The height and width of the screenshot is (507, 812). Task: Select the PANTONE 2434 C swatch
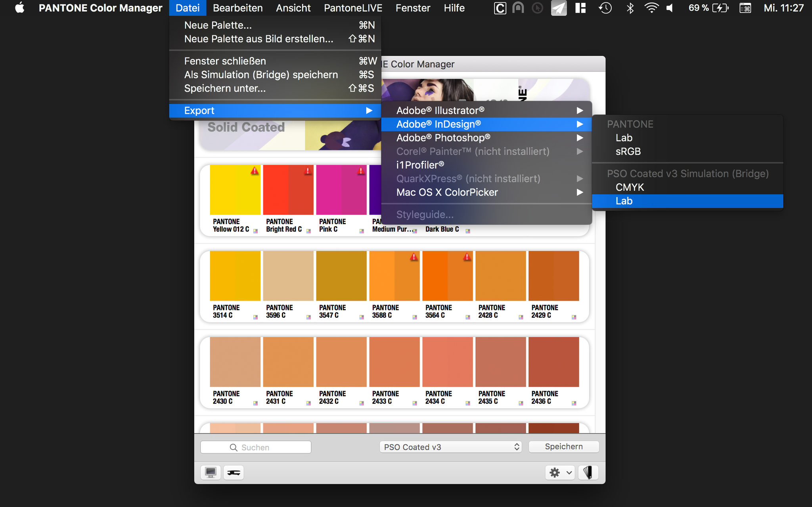tap(448, 362)
